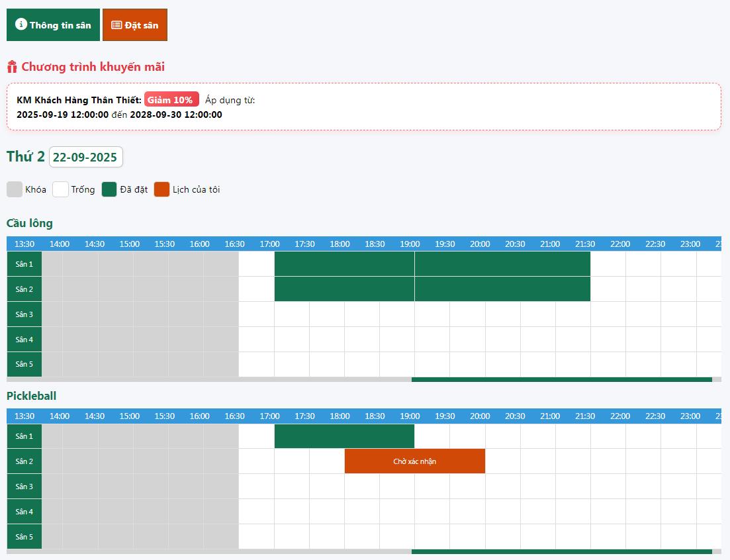Switch to the Đặt sân tab

(x=135, y=25)
